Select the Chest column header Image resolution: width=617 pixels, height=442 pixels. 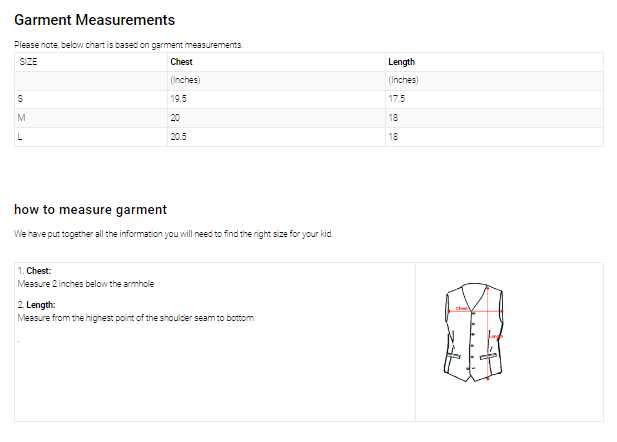181,62
